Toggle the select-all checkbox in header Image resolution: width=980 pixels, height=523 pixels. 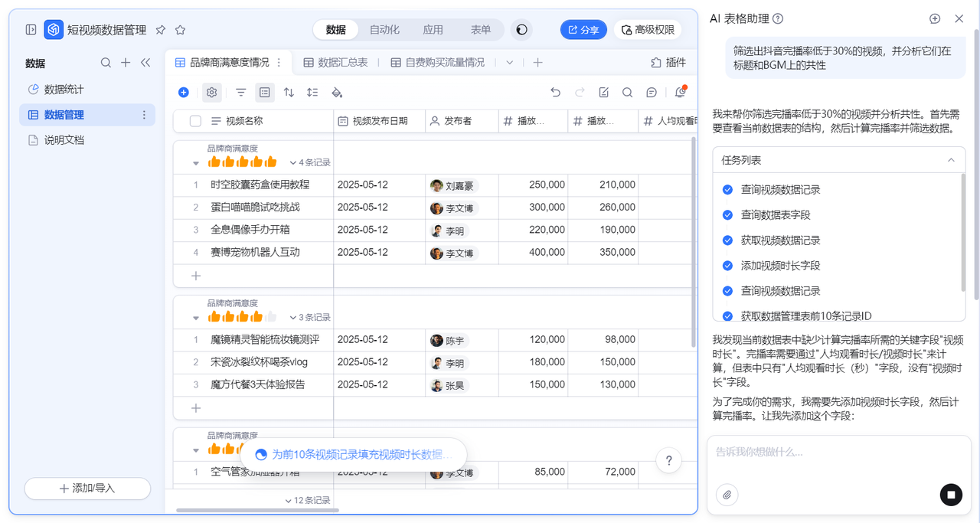[195, 121]
